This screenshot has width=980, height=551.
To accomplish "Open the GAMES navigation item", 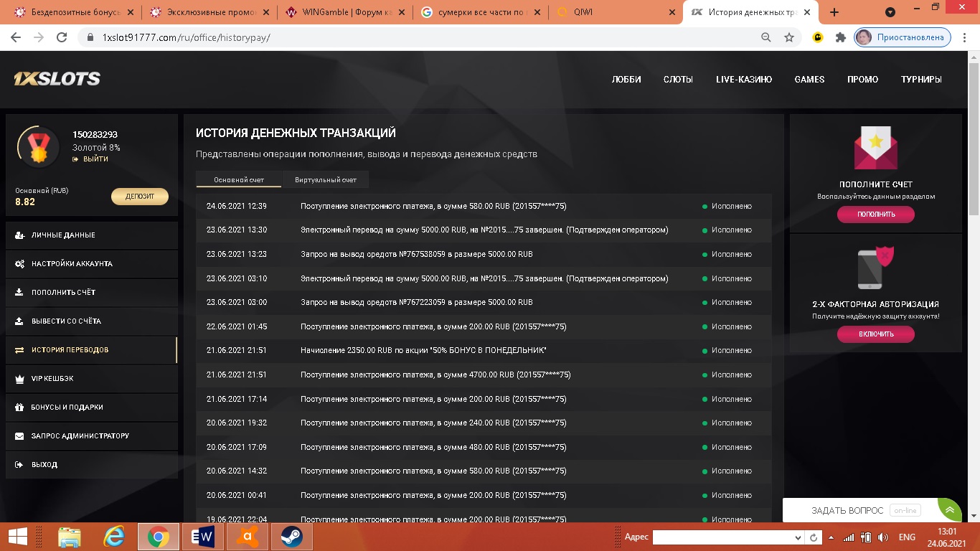I will coord(809,80).
